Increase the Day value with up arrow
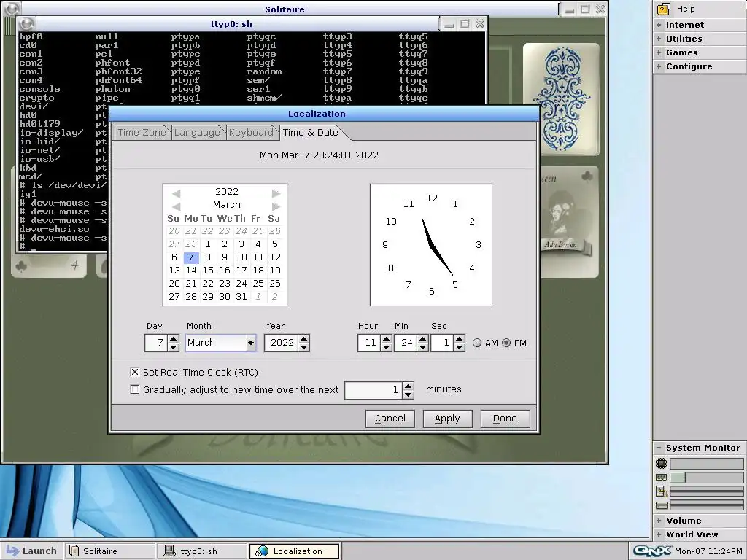 (x=174, y=339)
